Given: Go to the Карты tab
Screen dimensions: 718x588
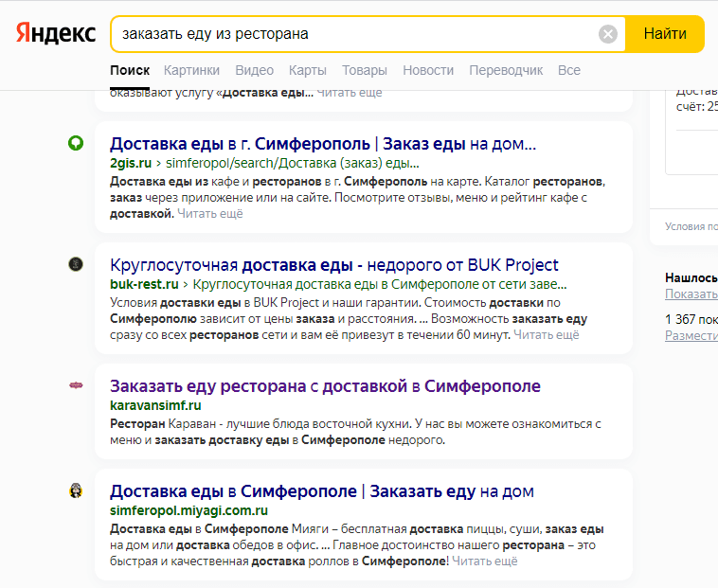Looking at the screenshot, I should 308,70.
